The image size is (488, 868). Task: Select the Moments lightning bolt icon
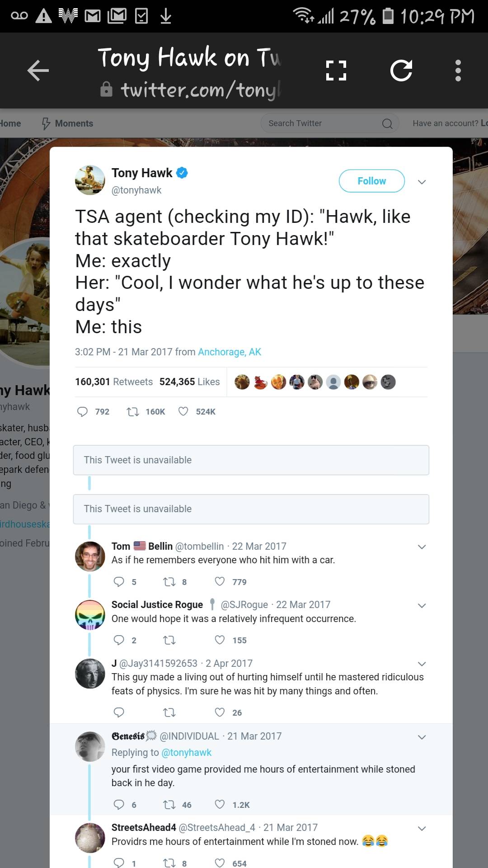[45, 123]
